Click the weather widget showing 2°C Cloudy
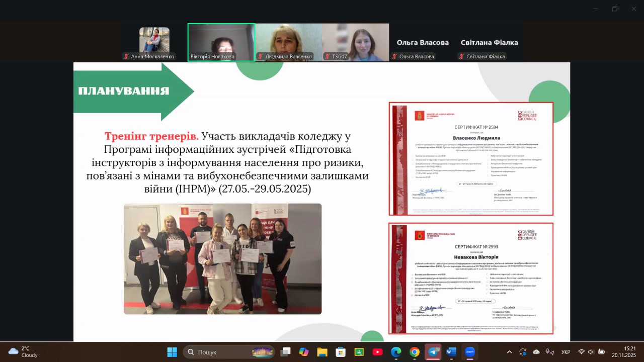The height and width of the screenshot is (362, 644). 23,352
